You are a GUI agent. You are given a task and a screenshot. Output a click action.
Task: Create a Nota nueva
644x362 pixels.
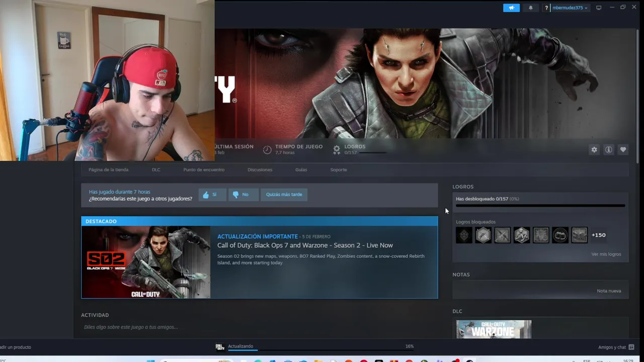coord(609,291)
